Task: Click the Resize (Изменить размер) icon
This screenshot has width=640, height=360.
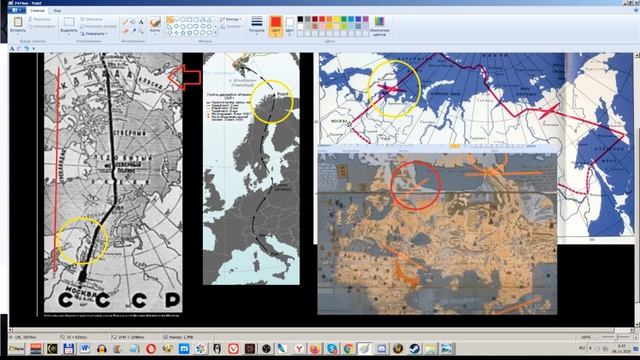Action: tap(82, 27)
